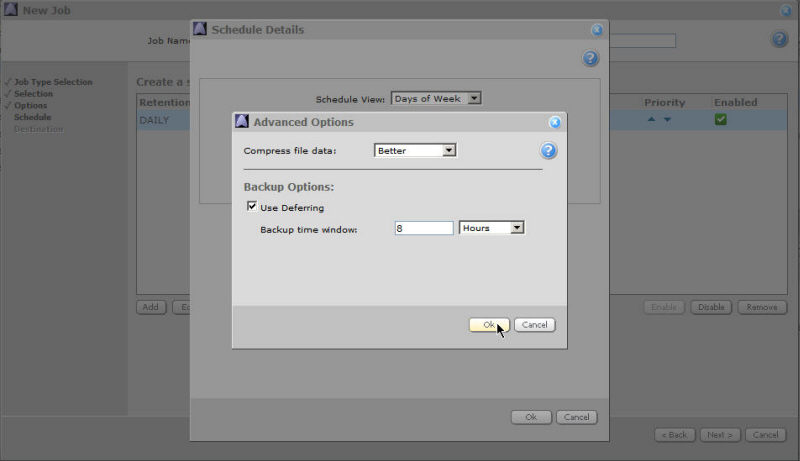
Task: Open the Compress file data dropdown
Action: click(415, 150)
